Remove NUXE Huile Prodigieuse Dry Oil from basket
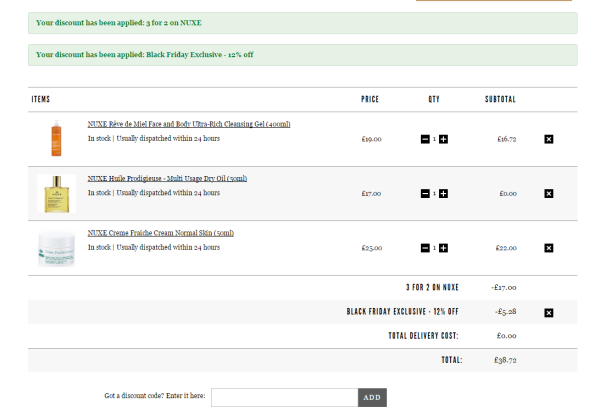Image resolution: width=600 pixels, height=413 pixels. (548, 194)
